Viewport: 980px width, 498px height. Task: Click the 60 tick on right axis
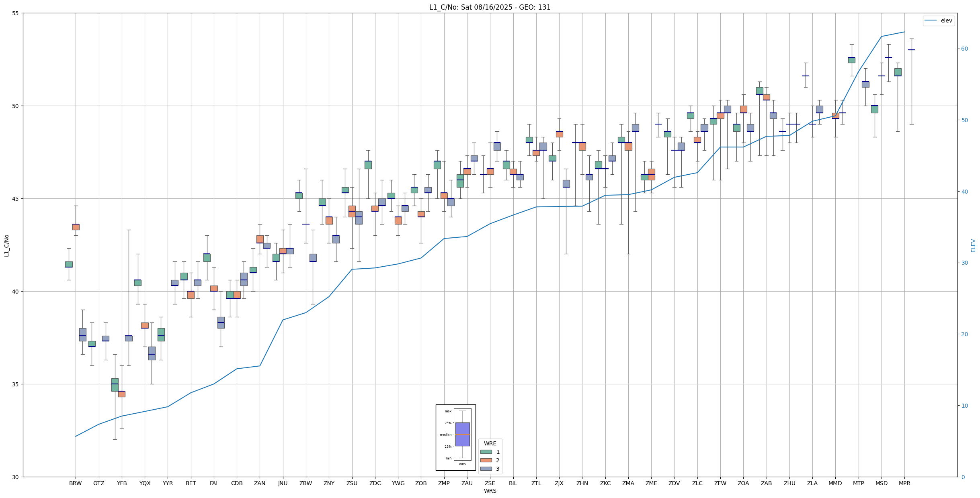pos(964,49)
